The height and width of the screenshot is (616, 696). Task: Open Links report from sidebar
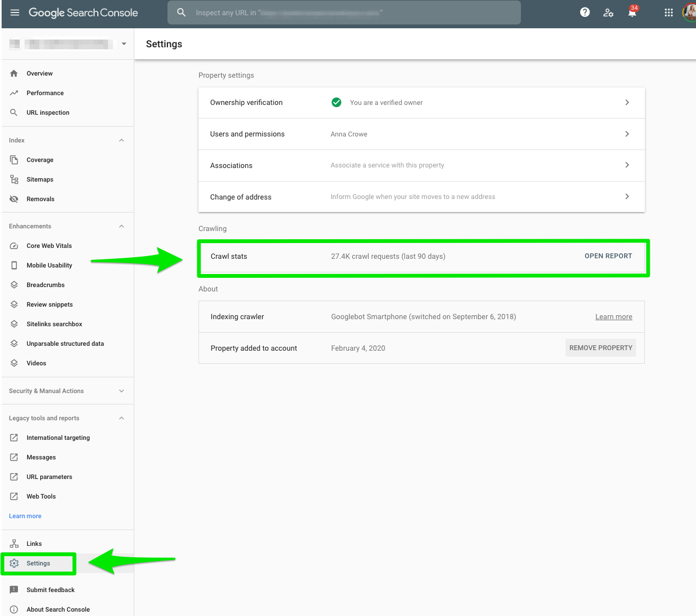pyautogui.click(x=34, y=544)
